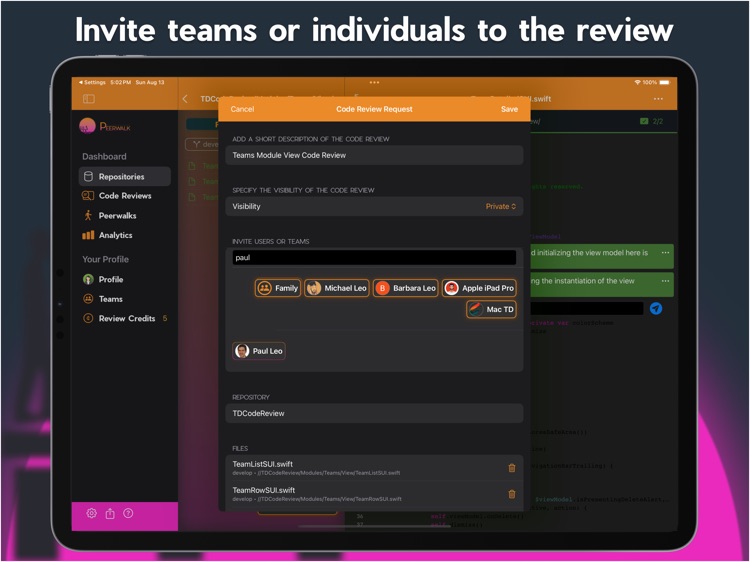Select the Apple iPad Pro chip
750x562 pixels.
tap(479, 288)
